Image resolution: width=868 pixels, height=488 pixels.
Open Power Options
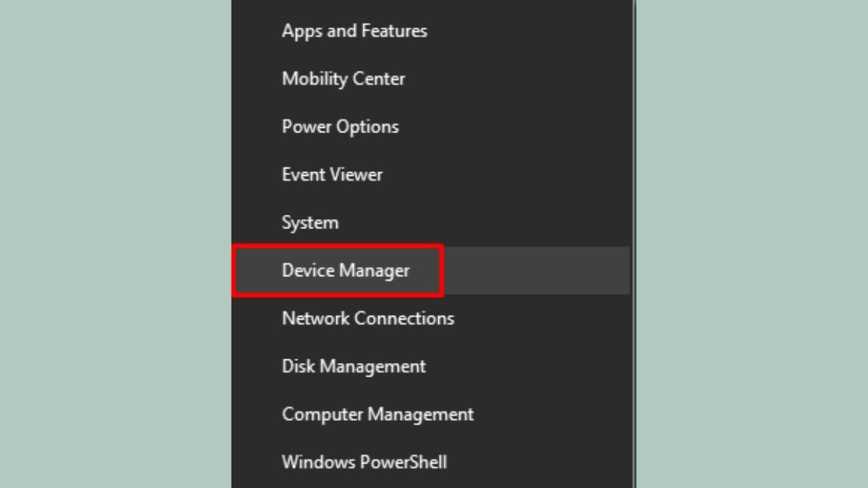point(340,127)
